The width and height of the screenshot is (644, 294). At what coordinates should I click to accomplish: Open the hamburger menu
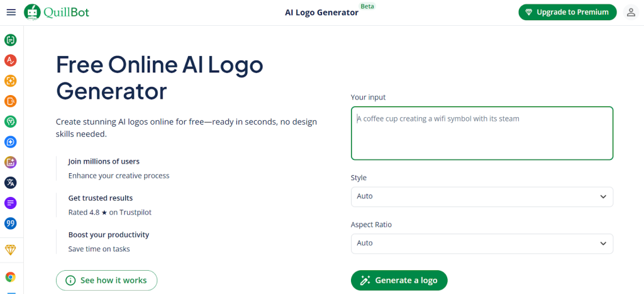[11, 12]
